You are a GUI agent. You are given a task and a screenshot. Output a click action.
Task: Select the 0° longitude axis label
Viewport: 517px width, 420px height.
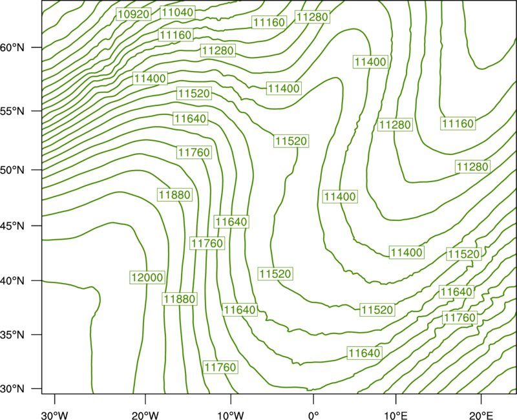[x=313, y=415]
